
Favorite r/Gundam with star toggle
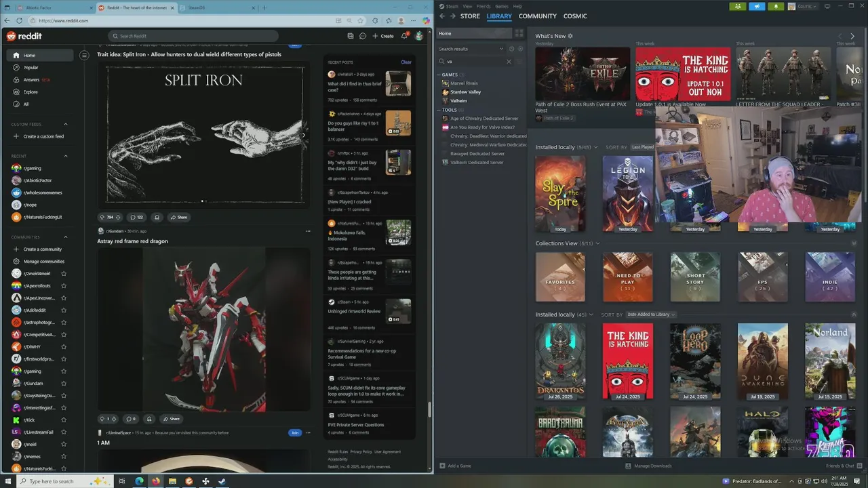tap(64, 384)
